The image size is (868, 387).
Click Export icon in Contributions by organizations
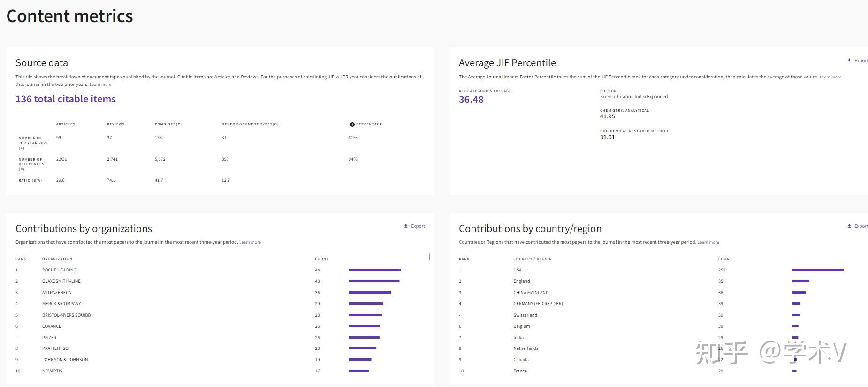[406, 226]
